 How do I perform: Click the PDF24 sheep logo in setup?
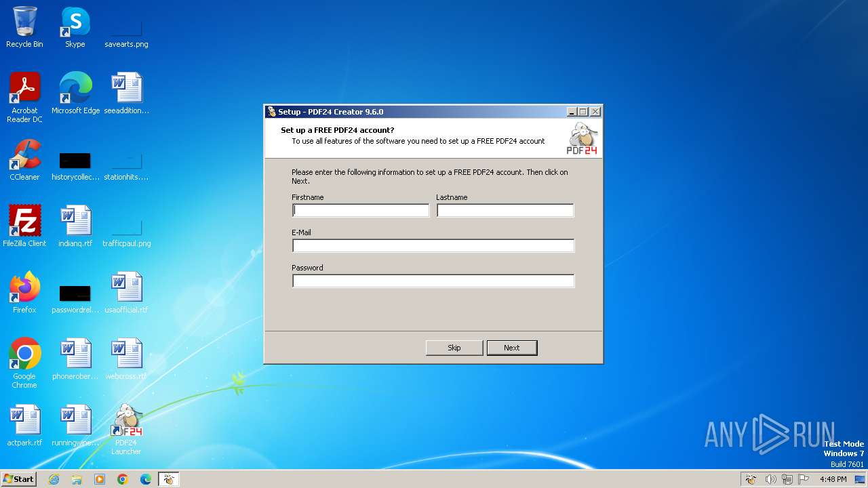click(583, 138)
